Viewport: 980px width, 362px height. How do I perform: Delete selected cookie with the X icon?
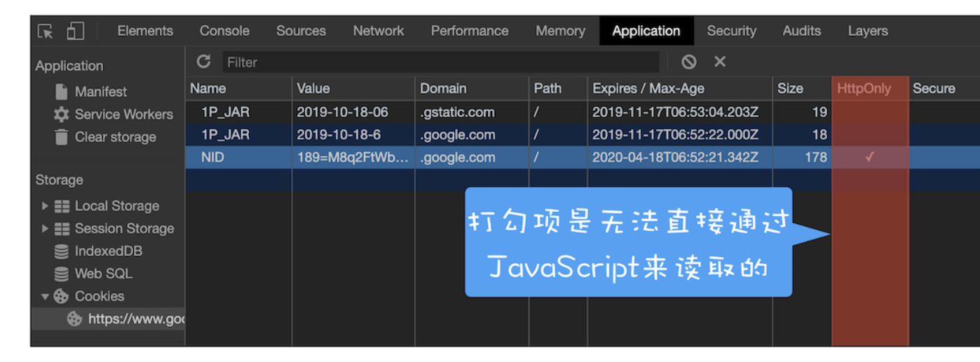click(x=720, y=62)
